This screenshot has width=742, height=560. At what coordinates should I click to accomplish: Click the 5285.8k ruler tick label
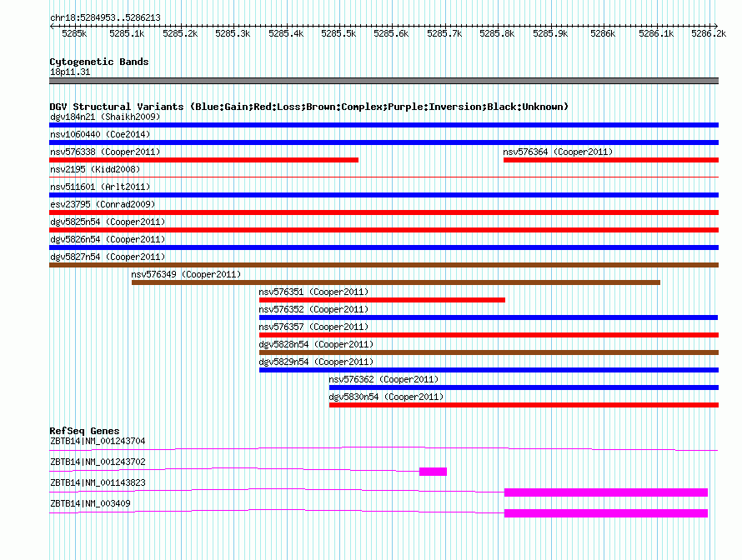click(x=497, y=33)
